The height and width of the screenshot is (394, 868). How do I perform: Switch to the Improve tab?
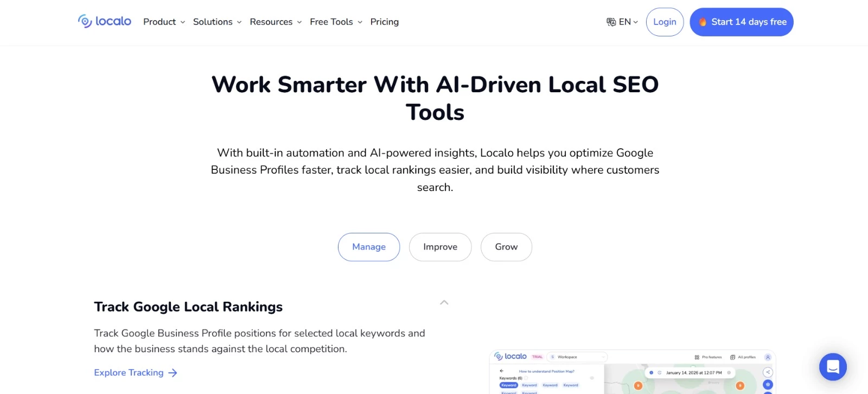pos(440,247)
